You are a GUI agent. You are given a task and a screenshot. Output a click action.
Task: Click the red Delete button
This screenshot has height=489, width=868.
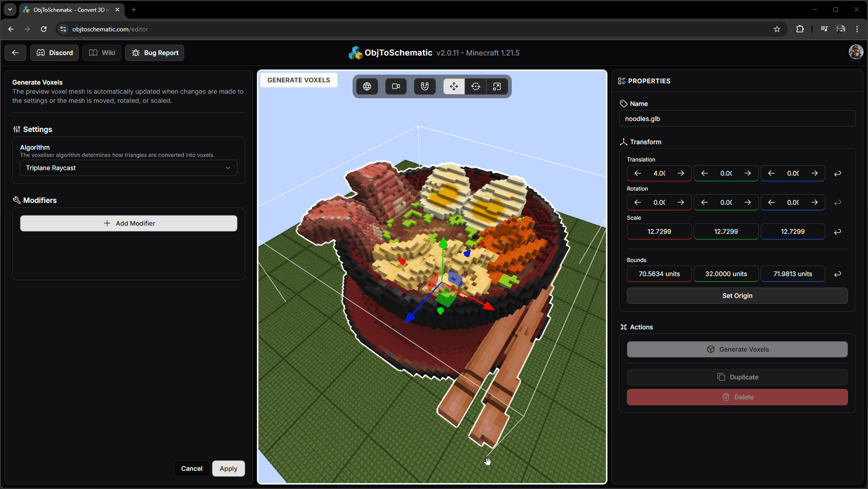[737, 397]
